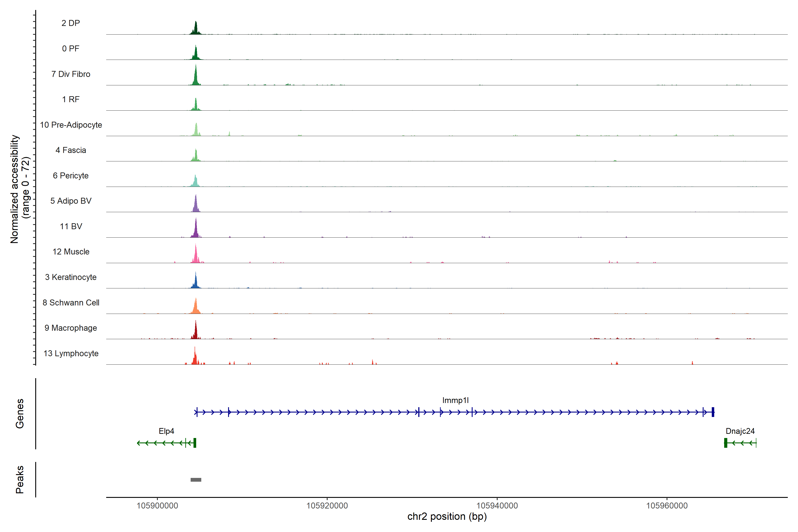Click the 13 Lymphocyte track label
The image size is (798, 532).
(x=71, y=353)
